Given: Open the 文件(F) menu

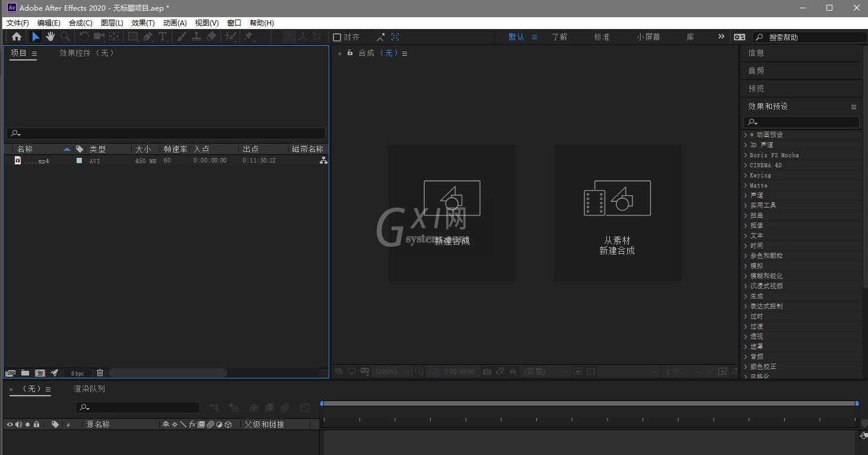Looking at the screenshot, I should (18, 23).
